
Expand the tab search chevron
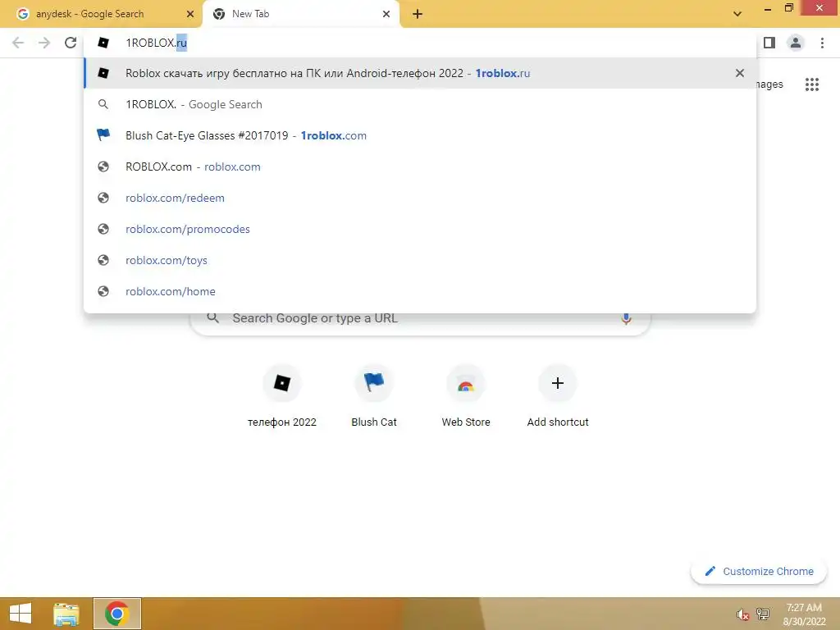[737, 14]
